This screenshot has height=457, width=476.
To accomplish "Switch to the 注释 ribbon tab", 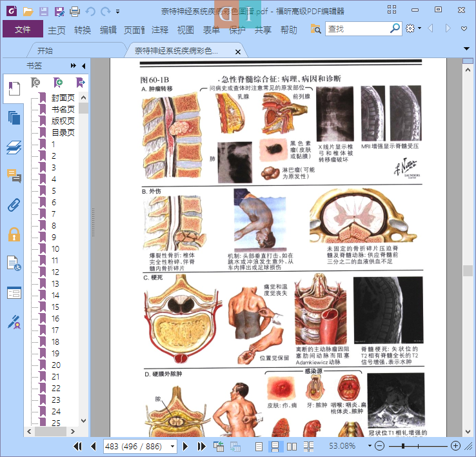I will coord(160,30).
